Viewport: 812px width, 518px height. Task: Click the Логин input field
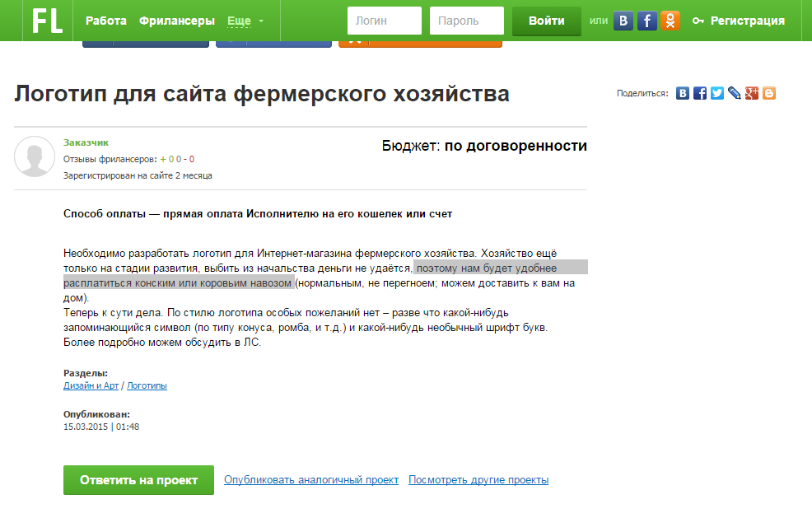point(384,21)
